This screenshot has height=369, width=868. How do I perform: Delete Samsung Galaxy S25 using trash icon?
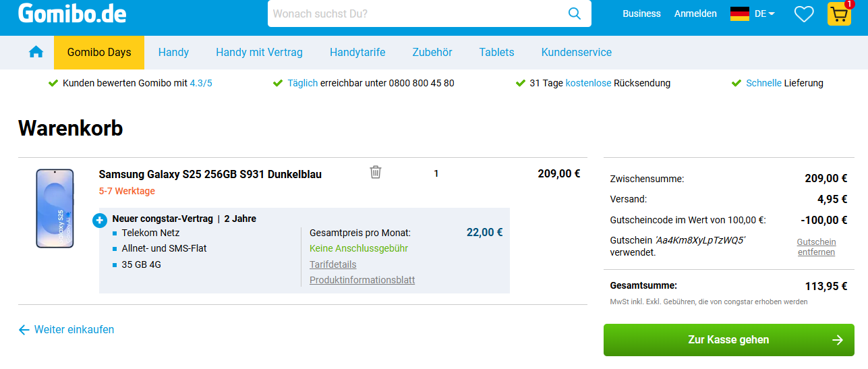click(376, 172)
